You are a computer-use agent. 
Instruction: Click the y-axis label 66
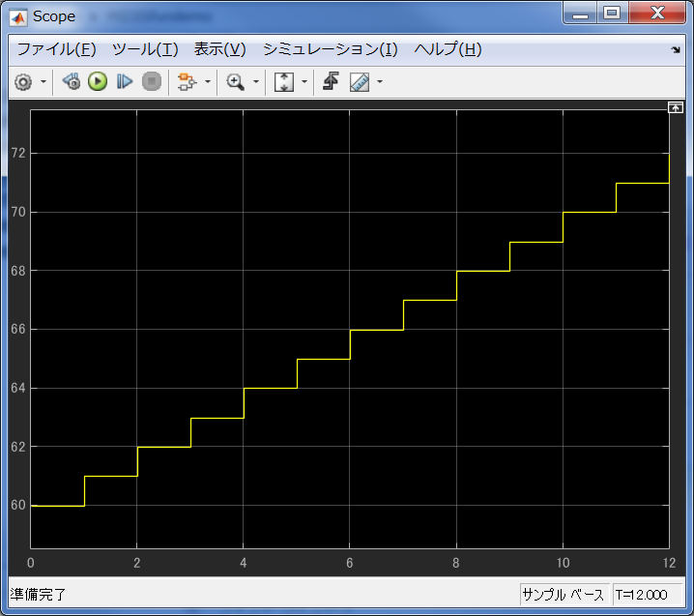click(x=18, y=329)
